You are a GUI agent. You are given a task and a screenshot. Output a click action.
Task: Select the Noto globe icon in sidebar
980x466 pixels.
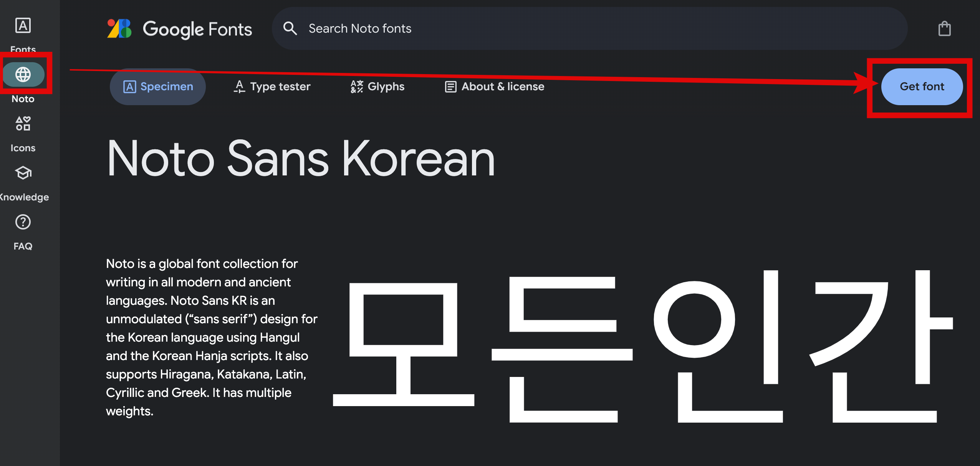tap(23, 74)
